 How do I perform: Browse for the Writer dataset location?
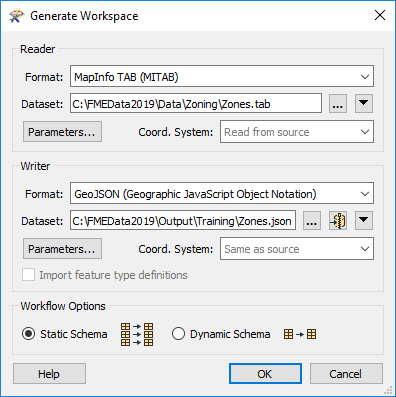(x=312, y=221)
